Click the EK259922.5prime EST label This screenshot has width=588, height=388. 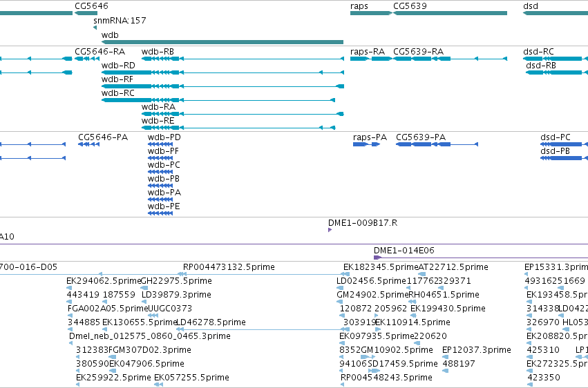tap(113, 378)
